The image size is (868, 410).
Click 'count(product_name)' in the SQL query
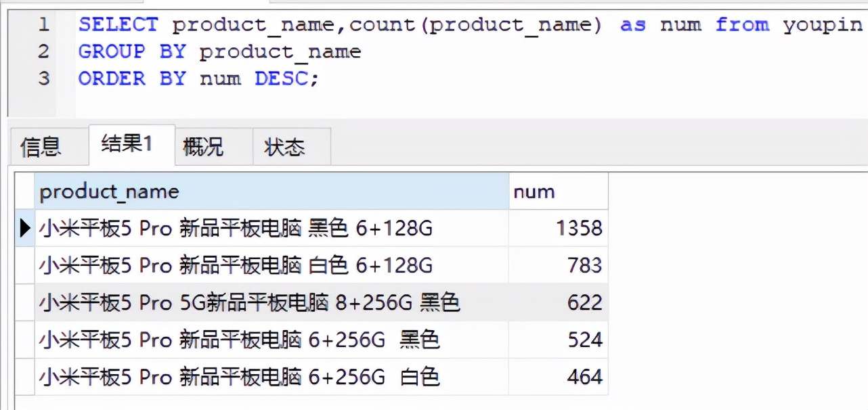476,26
